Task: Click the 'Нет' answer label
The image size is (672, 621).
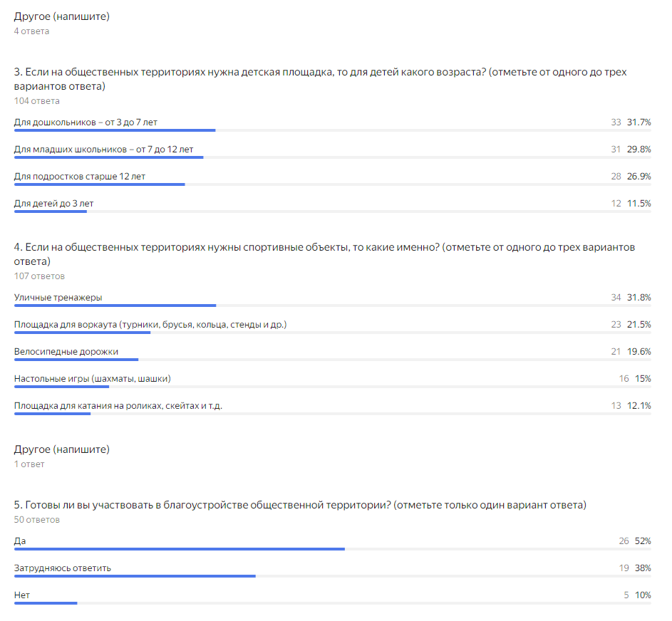Action: (22, 595)
